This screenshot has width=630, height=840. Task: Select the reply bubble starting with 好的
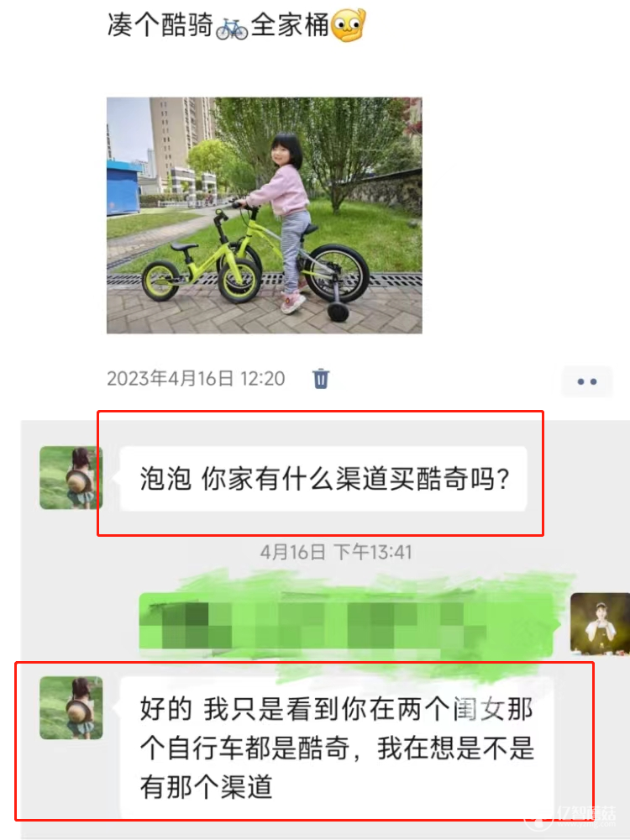tap(337, 748)
